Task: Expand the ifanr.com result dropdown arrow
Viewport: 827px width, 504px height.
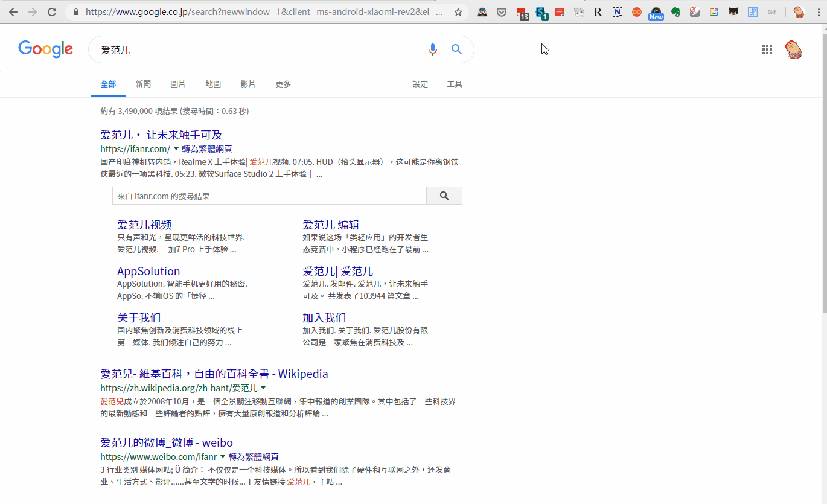Action: (176, 148)
